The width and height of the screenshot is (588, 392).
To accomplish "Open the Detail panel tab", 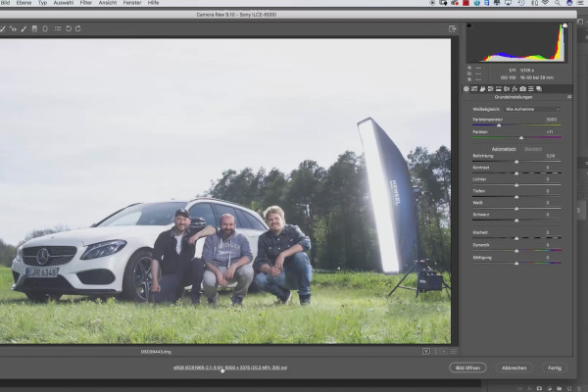I will [x=482, y=89].
